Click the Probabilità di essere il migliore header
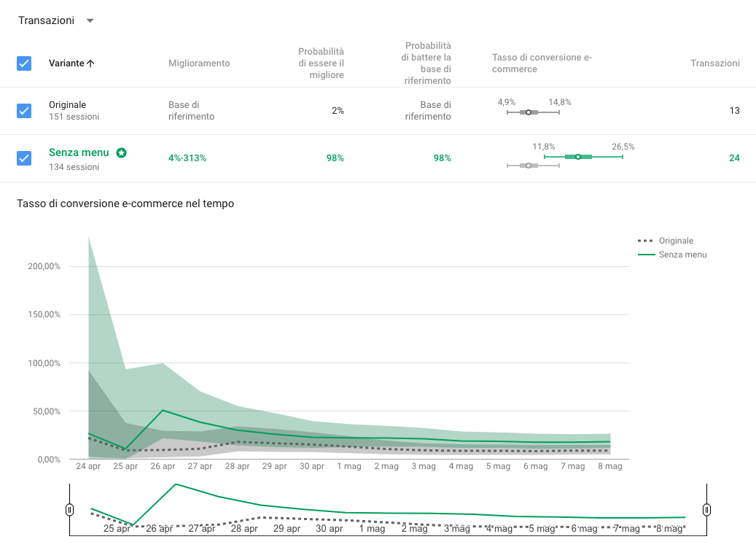 point(321,63)
